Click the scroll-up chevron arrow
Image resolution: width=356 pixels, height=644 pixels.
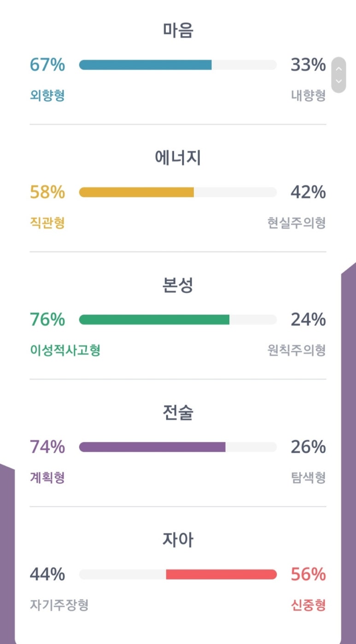coord(338,69)
